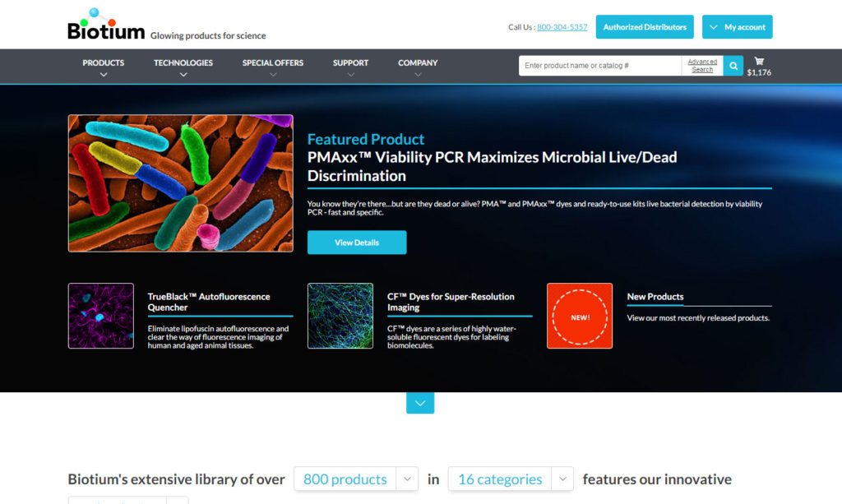Click the product name search field
The height and width of the screenshot is (504, 842).
point(599,66)
